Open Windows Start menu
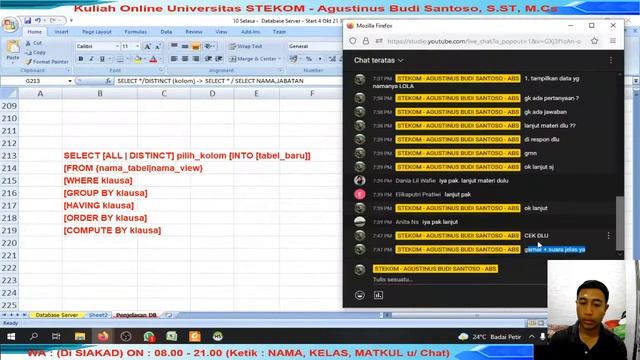Screen dimensions: 640x360 11,336
